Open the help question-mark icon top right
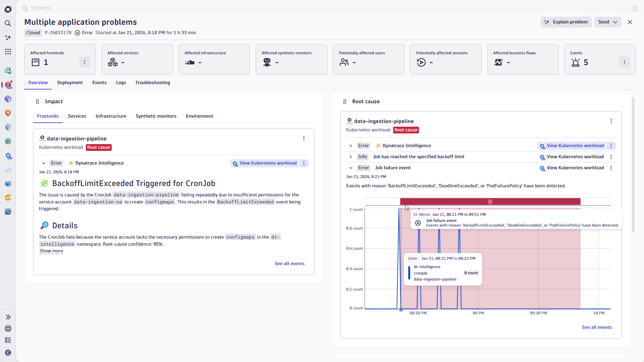The width and height of the screenshot is (644, 362). 635,8
